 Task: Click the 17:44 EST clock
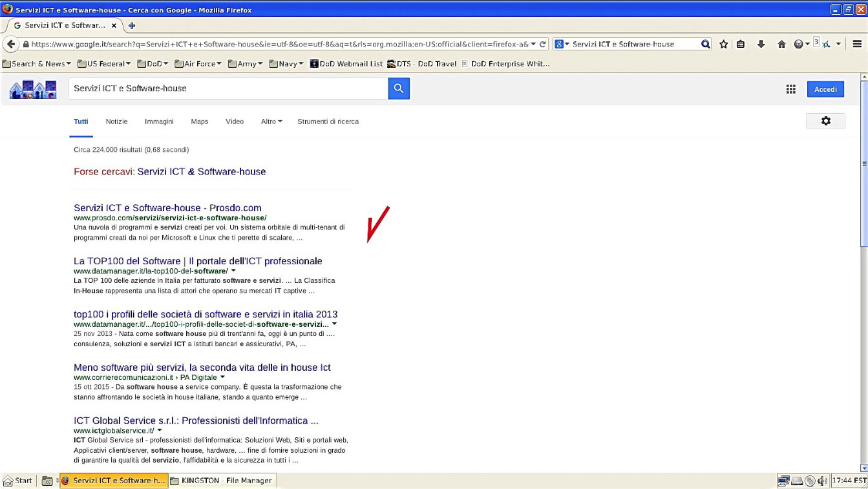[x=849, y=481]
